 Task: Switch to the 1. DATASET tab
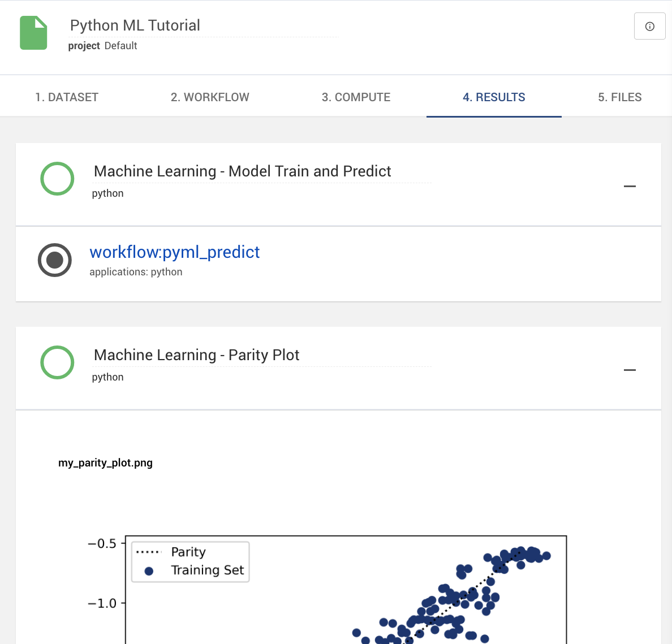tap(66, 97)
